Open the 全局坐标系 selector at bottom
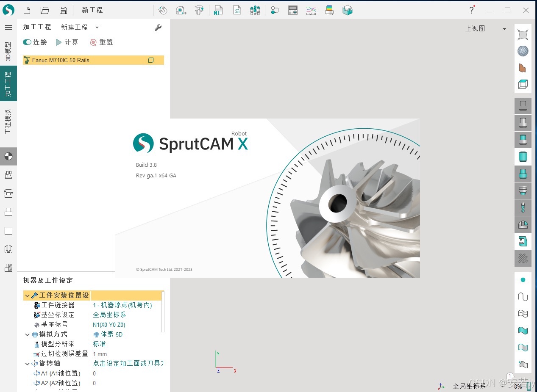537x392 pixels. (x=469, y=386)
